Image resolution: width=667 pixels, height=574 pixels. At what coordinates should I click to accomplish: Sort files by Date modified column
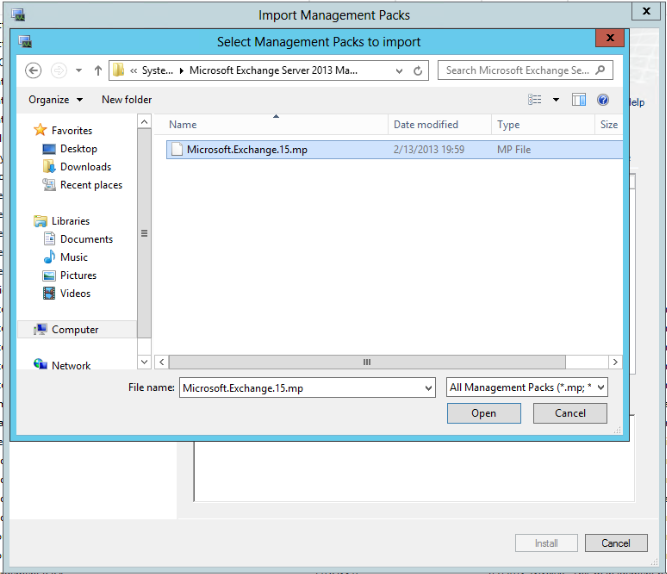(426, 125)
